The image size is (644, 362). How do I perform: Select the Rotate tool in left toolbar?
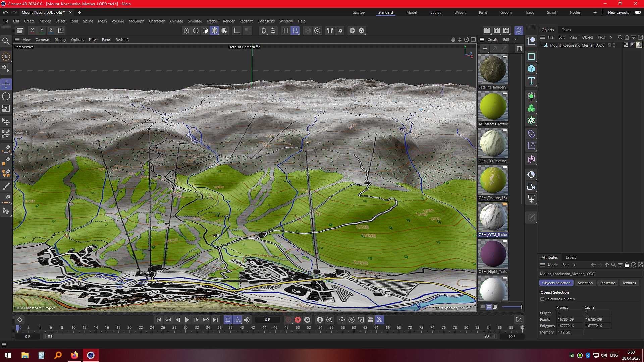(x=6, y=97)
